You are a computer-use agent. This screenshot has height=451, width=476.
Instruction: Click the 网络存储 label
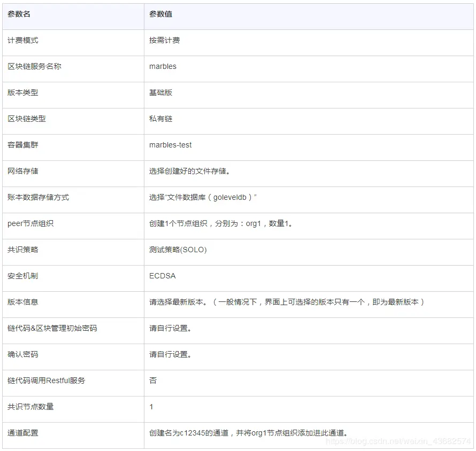click(23, 171)
